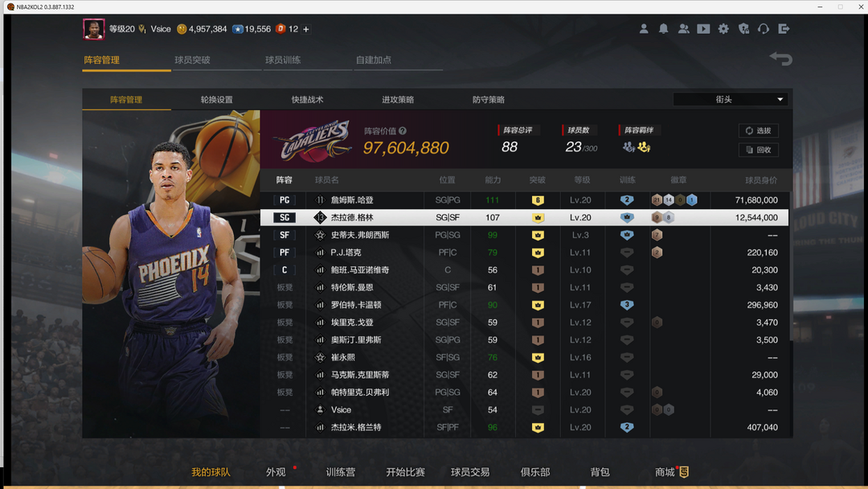Click the 阵容价值 97,604,880 figure
Screen dimensions: 868x489
pos(406,148)
